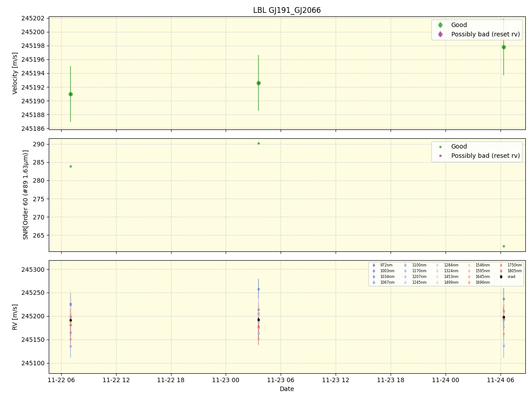Click the 11-24 06 date tick label
The height and width of the screenshot is (399, 532).
[501, 380]
